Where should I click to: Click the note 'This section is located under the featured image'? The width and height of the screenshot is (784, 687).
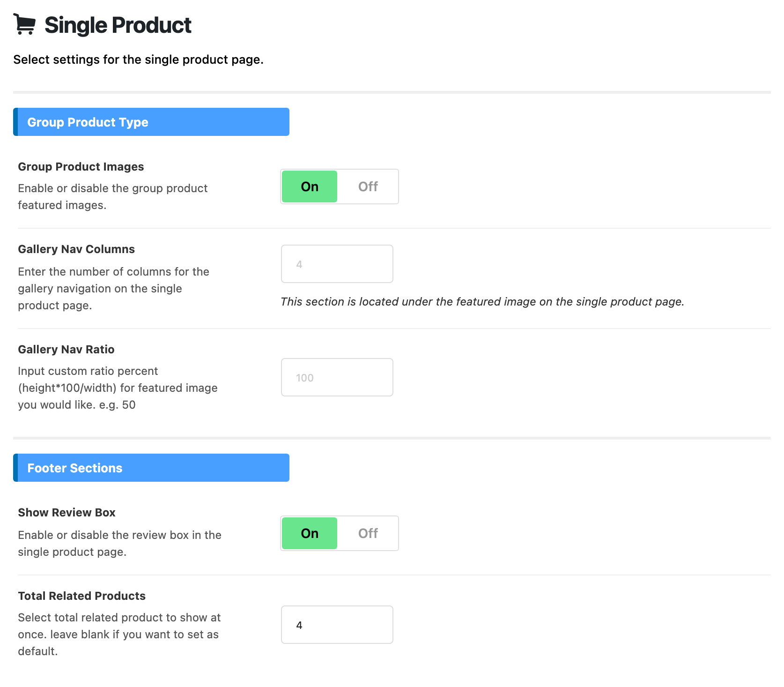[x=482, y=302]
